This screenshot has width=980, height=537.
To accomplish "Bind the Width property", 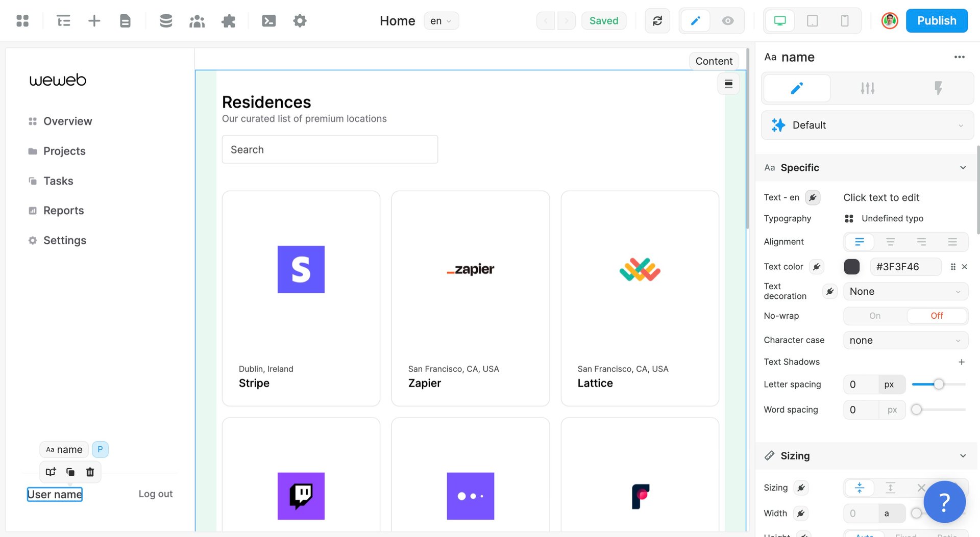I will click(801, 514).
